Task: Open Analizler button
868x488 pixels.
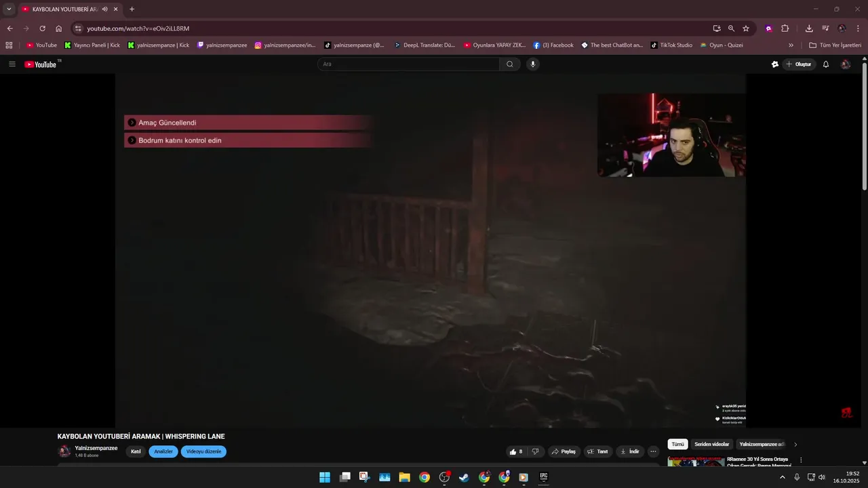Action: (163, 451)
